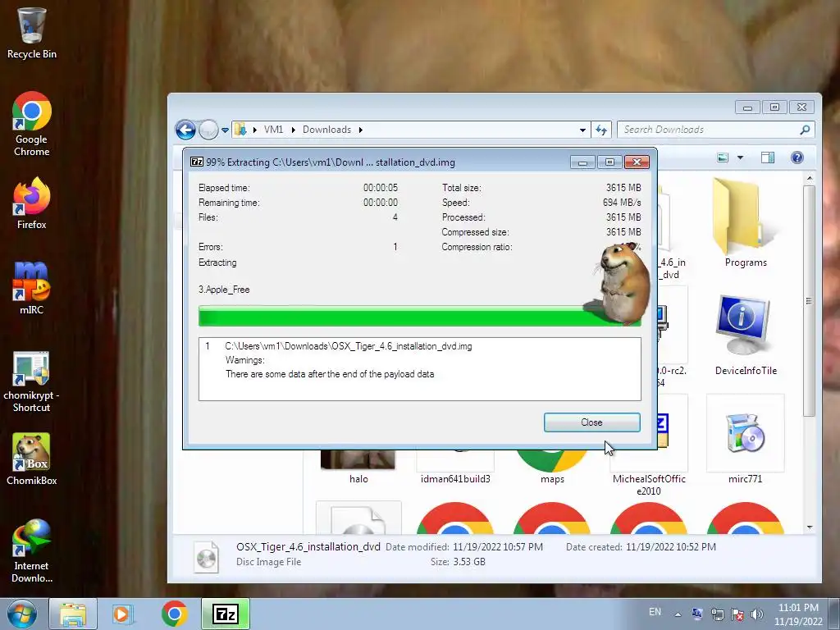Screen dimensions: 840x630
Task: Open the view options dropdown arrow
Action: [x=741, y=157]
